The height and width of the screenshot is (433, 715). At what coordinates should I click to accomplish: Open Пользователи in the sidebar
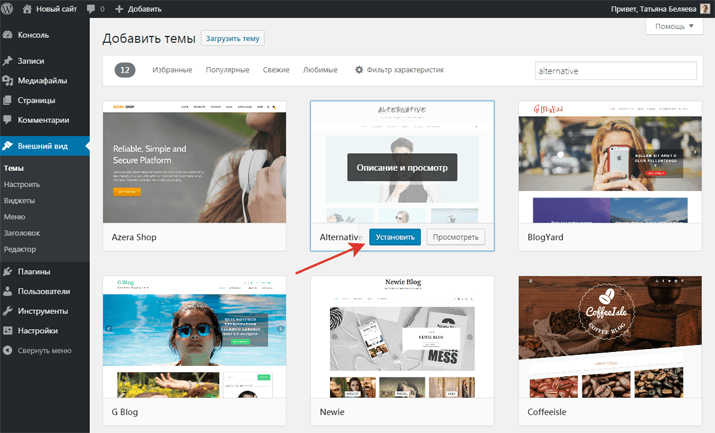click(45, 291)
